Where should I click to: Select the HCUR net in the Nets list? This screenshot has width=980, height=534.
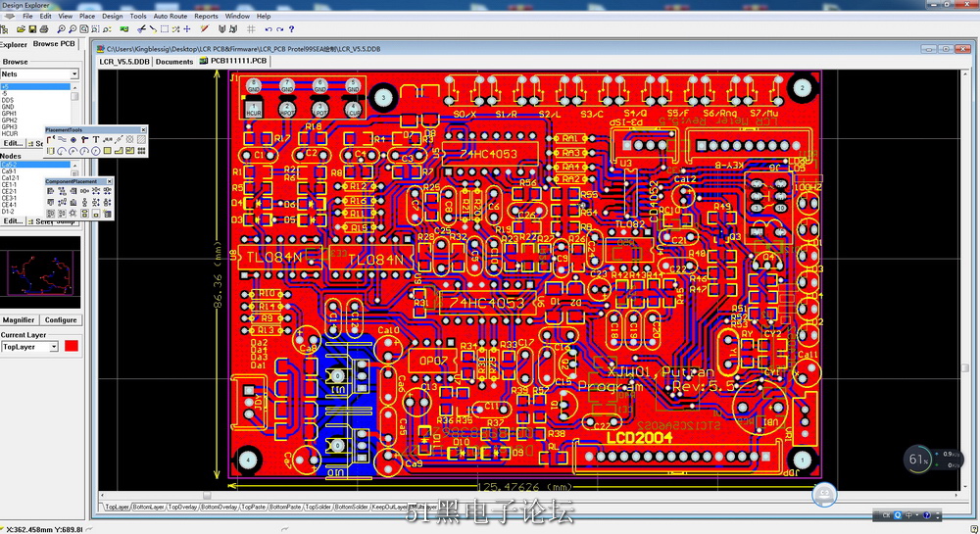click(x=10, y=133)
